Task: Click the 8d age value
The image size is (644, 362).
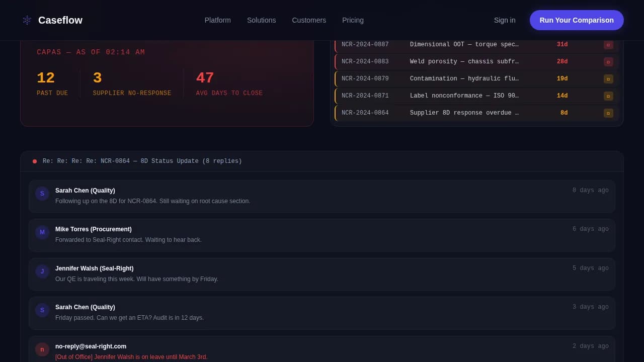Action: point(564,113)
